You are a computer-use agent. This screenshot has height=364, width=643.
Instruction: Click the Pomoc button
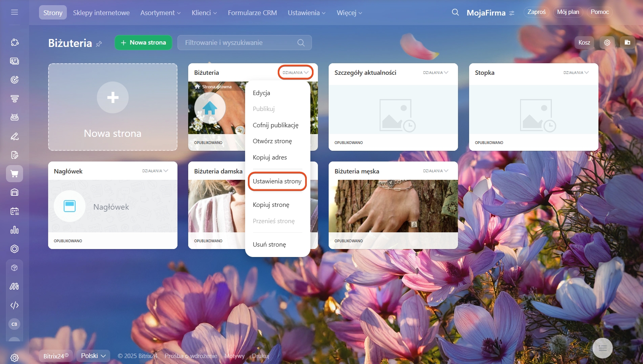coord(600,12)
